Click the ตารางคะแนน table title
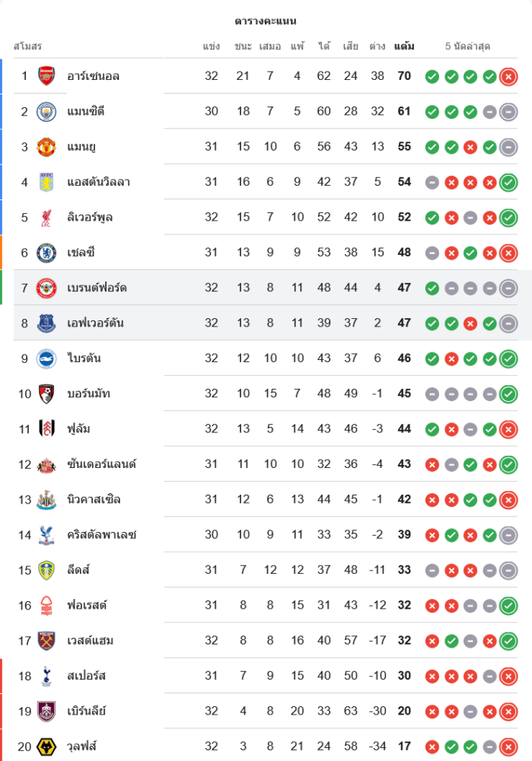This screenshot has width=532, height=761. [x=266, y=21]
